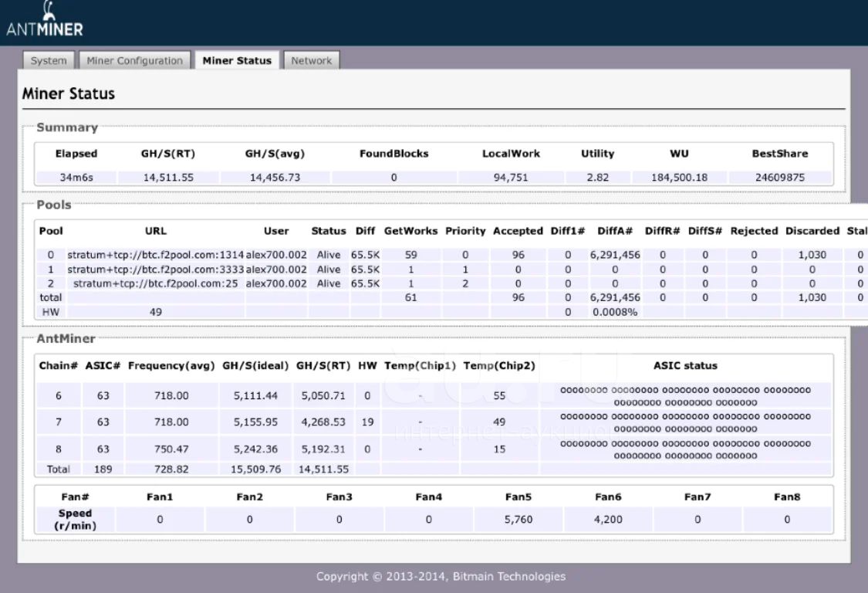Click the BestShare value 24609875
The image size is (868, 593).
779,178
